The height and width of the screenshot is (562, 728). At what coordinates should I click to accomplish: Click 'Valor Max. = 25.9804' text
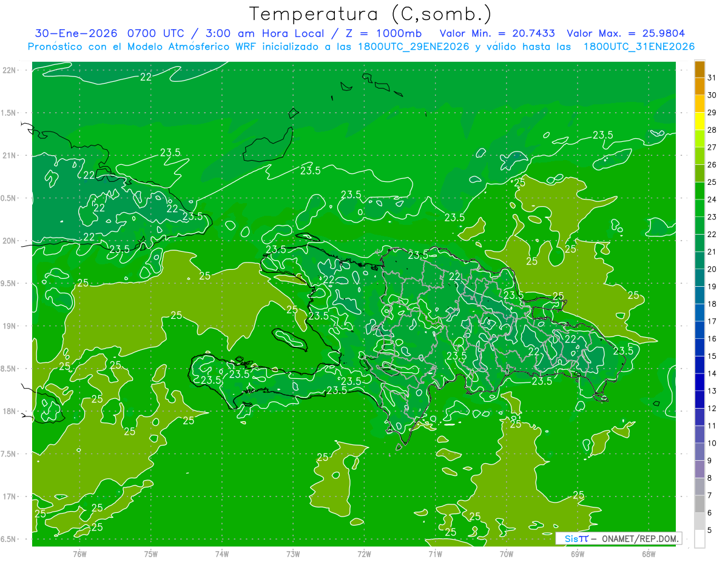625,33
